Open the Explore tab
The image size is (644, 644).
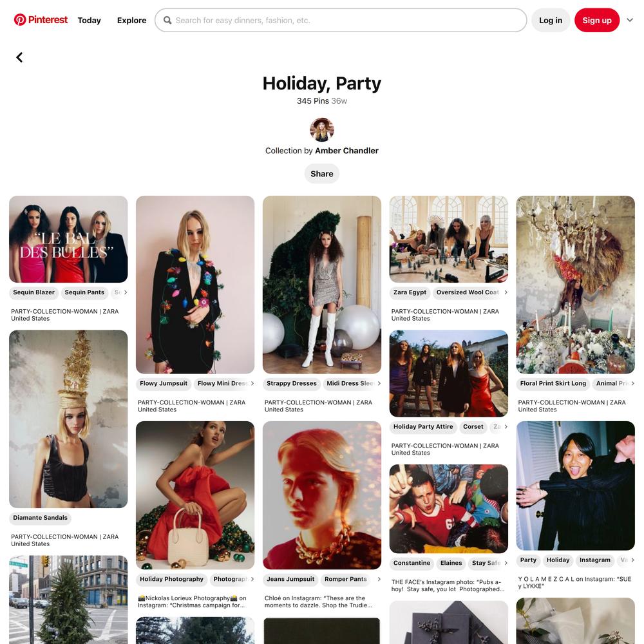pyautogui.click(x=131, y=20)
